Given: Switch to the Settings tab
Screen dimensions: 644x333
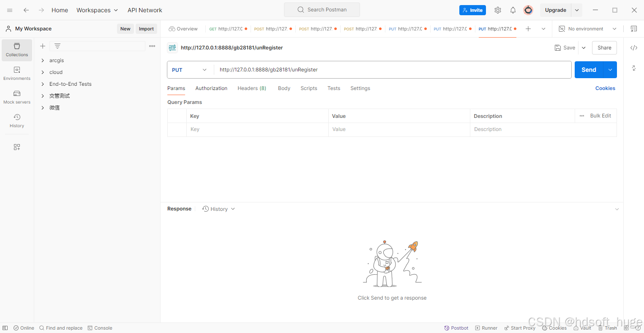Looking at the screenshot, I should pyautogui.click(x=360, y=88).
